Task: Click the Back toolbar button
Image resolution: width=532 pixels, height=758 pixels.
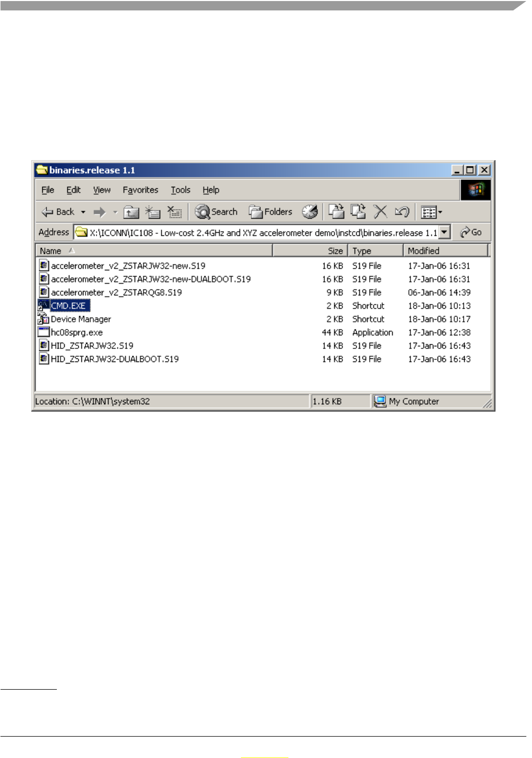Action: tap(58, 212)
